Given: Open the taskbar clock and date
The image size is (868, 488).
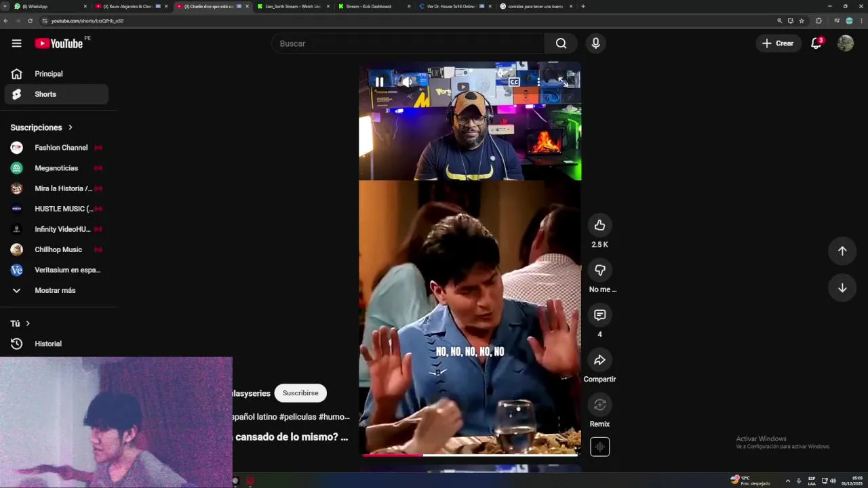Looking at the screenshot, I should [x=852, y=481].
